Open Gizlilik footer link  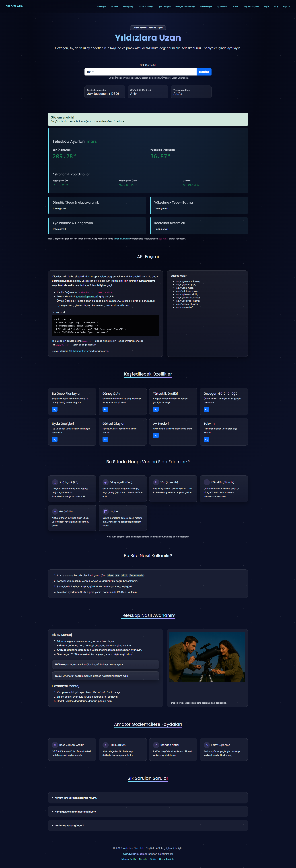pyautogui.click(x=153, y=859)
